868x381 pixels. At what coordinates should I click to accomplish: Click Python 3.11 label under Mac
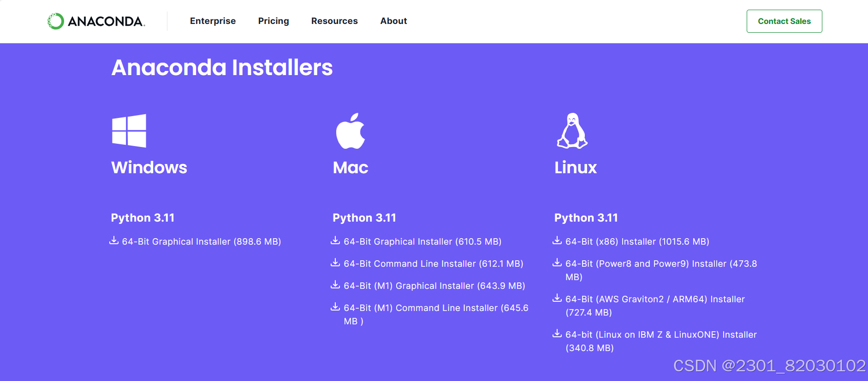[364, 218]
